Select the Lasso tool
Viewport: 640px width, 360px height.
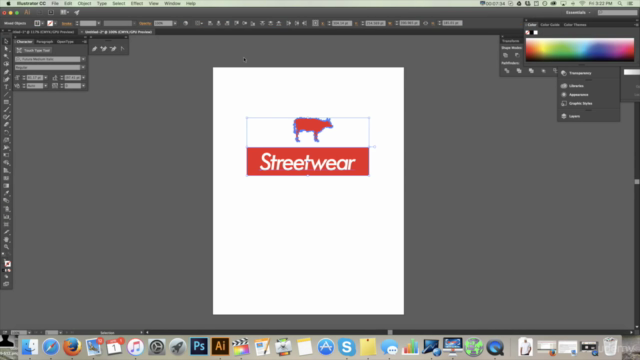(x=6, y=64)
